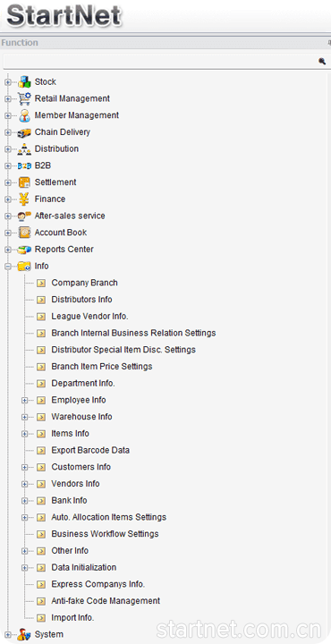Select Branch Item Price Settings
The image size is (331, 644).
[x=102, y=367]
